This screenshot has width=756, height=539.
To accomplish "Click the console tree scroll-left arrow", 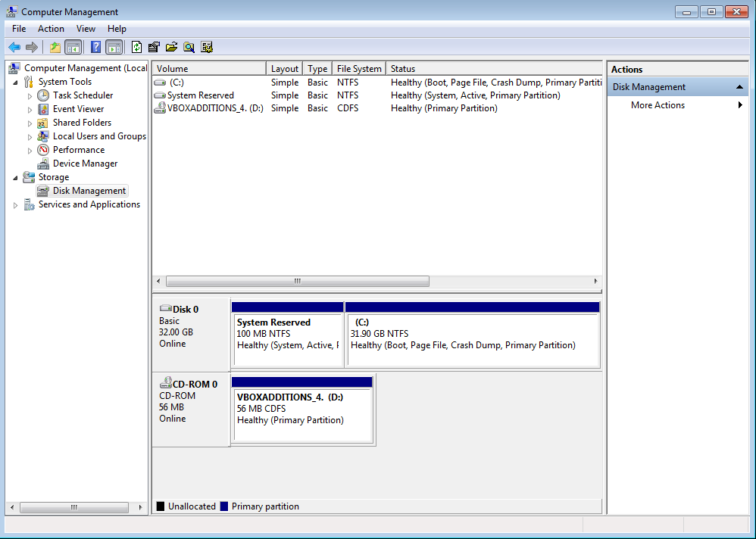I will 12,507.
